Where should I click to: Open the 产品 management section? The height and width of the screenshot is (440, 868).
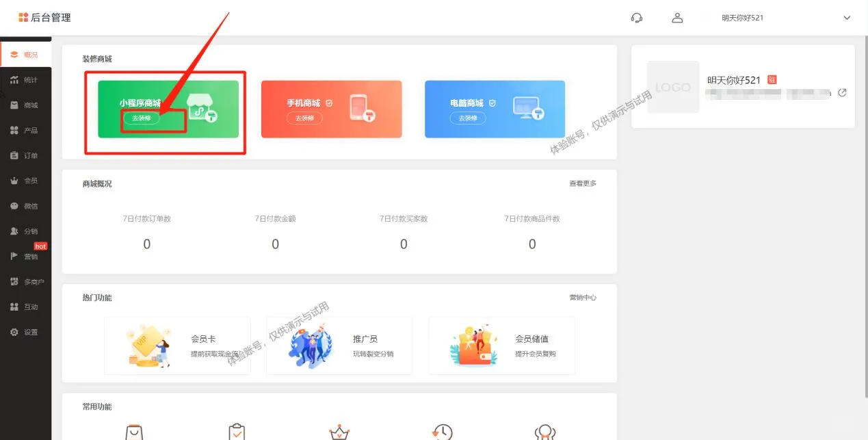pos(26,130)
